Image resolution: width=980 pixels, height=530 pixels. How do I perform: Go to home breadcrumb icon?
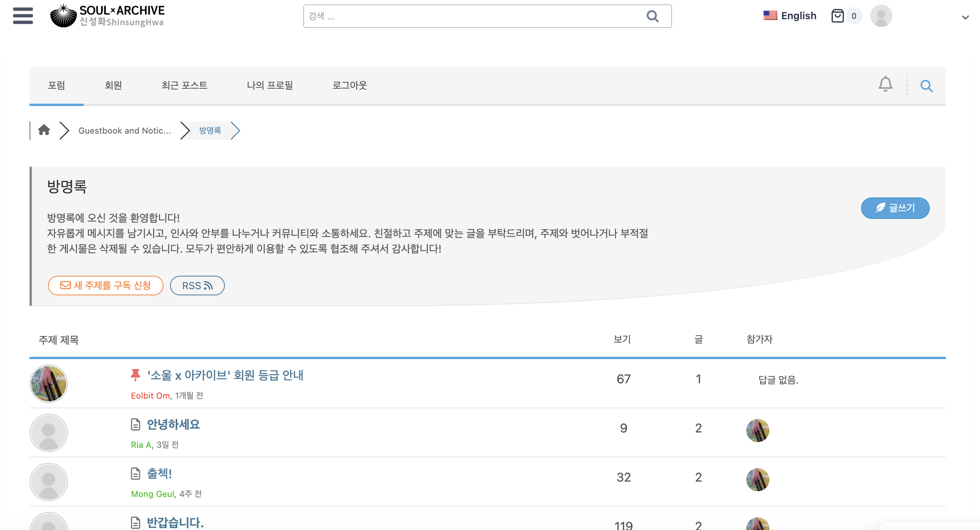coord(44,130)
